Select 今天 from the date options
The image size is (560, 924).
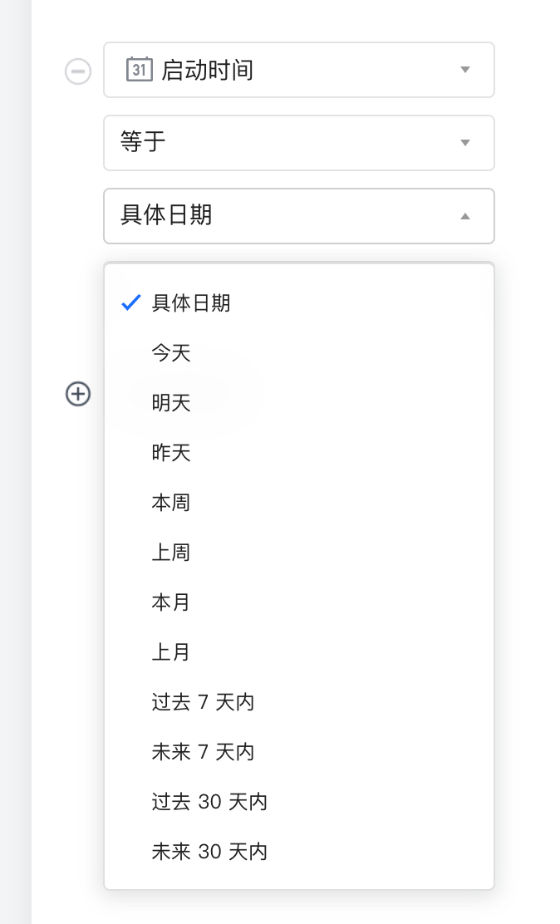(x=171, y=352)
